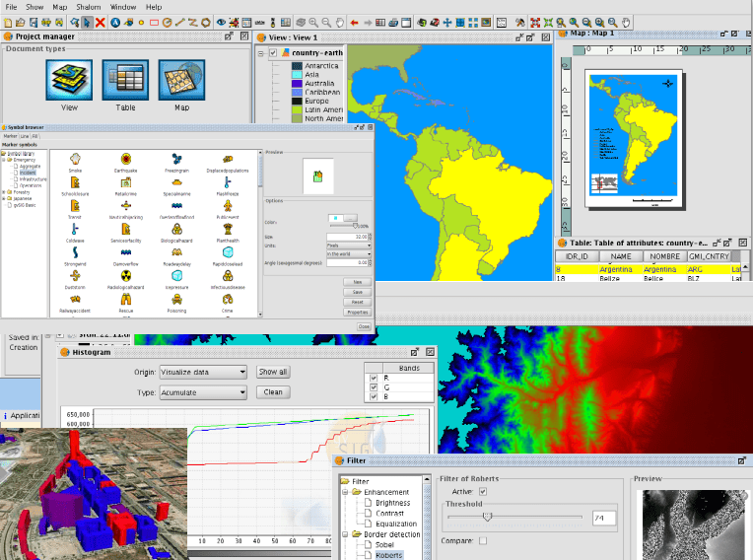
Task: Select the Smoke marker symbol
Action: point(75,159)
